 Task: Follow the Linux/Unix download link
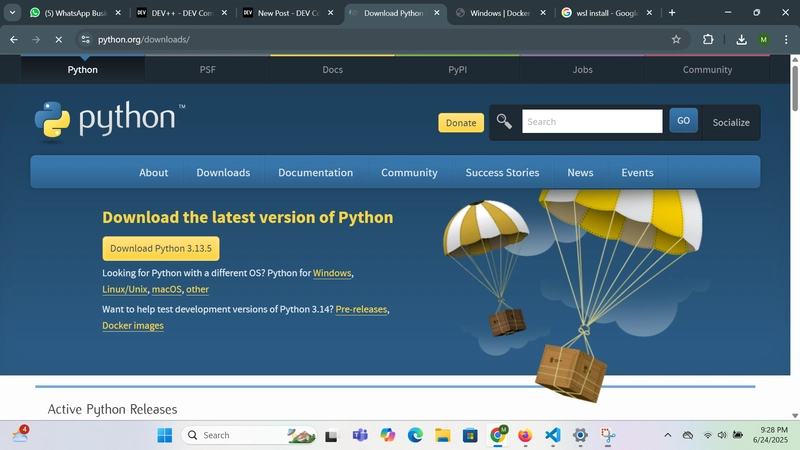[124, 289]
